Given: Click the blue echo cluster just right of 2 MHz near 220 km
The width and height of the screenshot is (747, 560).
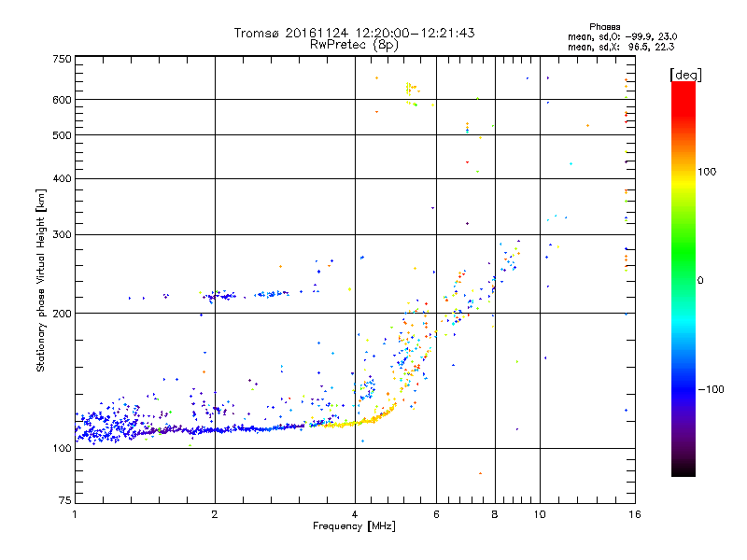Looking at the screenshot, I should coord(222,296).
